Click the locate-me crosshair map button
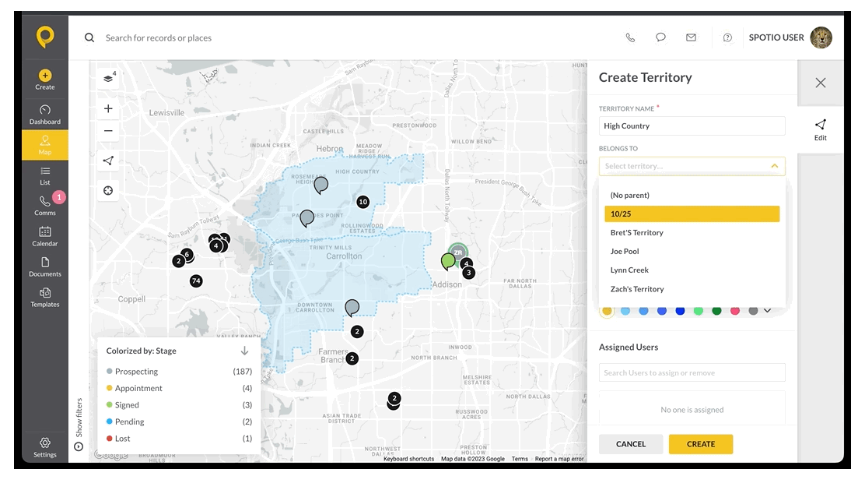The height and width of the screenshot is (478, 866). coord(108,191)
